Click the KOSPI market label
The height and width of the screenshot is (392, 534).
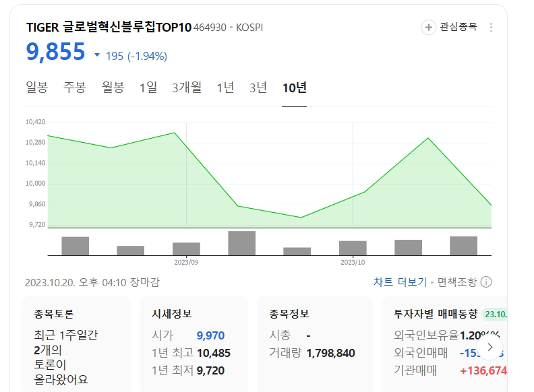(x=249, y=28)
